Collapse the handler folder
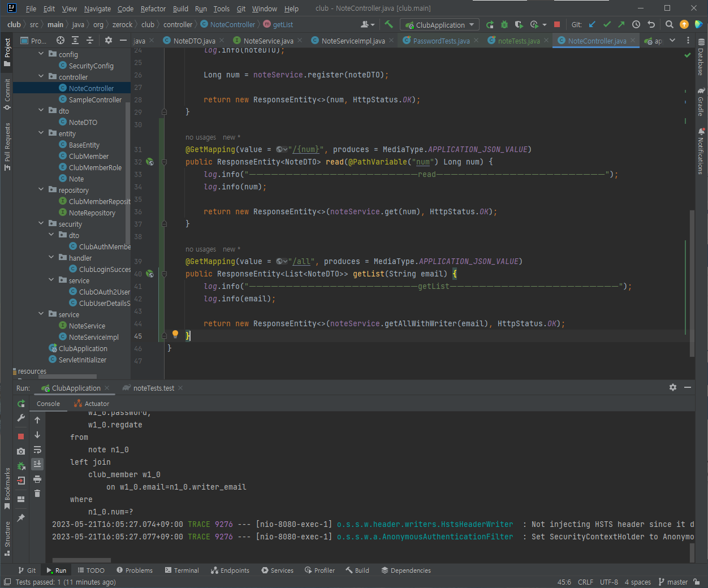708x588 pixels. [51, 257]
